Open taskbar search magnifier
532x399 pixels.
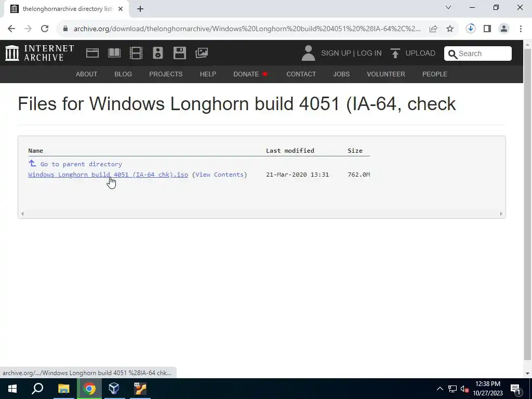(x=37, y=389)
